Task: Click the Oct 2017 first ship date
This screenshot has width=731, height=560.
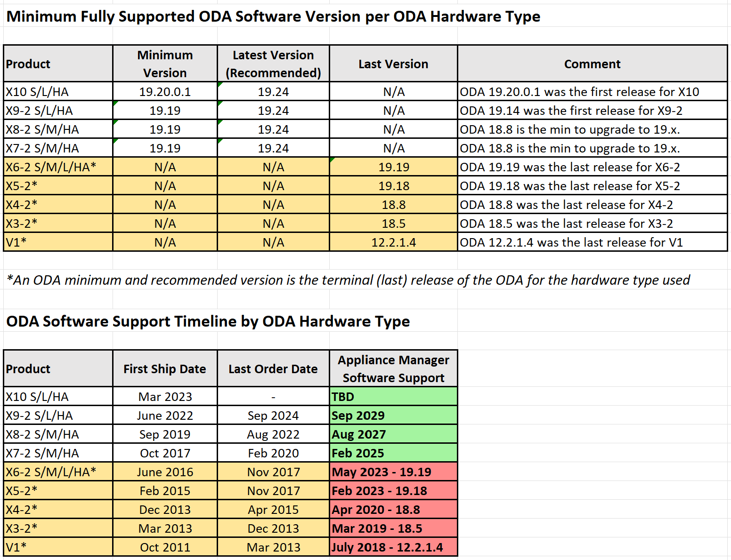Action: click(x=165, y=453)
